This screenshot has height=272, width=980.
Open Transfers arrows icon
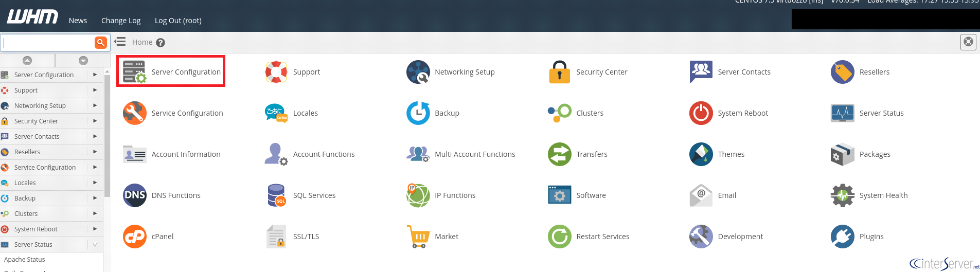point(560,154)
